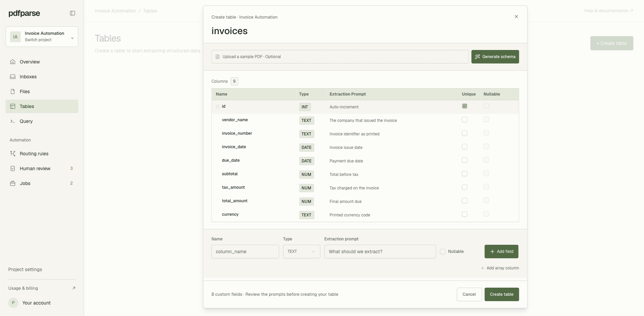Toggle Unique for invoice_number
This screenshot has width=644, height=316.
point(464,133)
